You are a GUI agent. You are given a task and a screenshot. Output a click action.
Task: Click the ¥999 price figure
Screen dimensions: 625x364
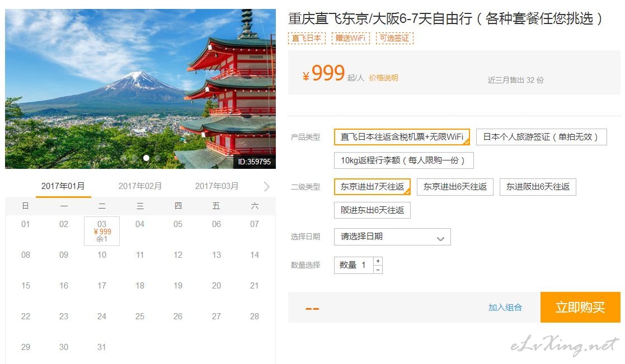pos(323,73)
